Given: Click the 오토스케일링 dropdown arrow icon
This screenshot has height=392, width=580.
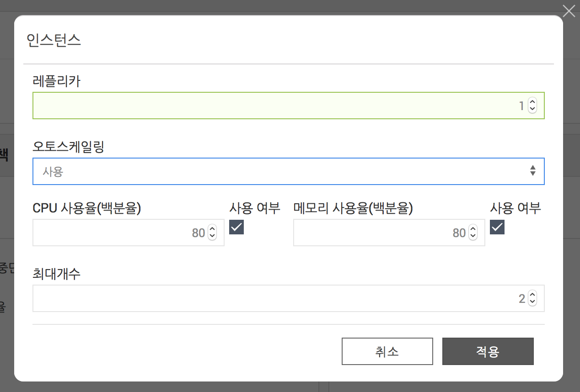Looking at the screenshot, I should 532,171.
